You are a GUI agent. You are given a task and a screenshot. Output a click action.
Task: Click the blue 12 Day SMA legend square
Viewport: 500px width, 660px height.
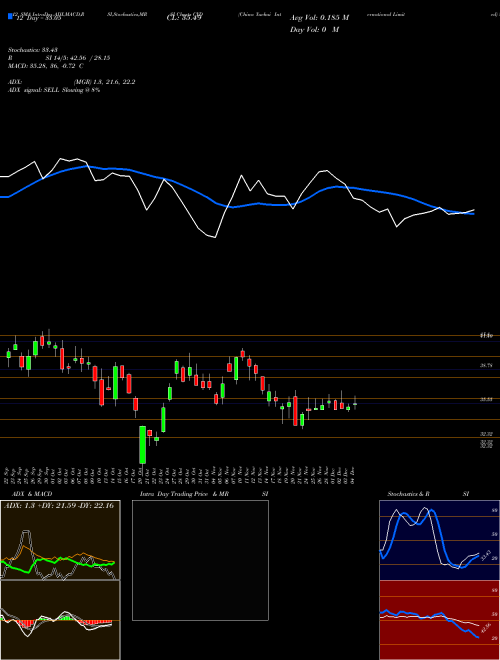tap(10, 17)
